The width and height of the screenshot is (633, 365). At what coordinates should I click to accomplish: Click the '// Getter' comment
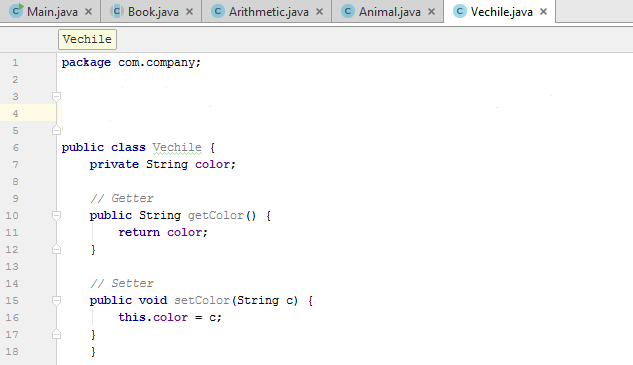(122, 198)
